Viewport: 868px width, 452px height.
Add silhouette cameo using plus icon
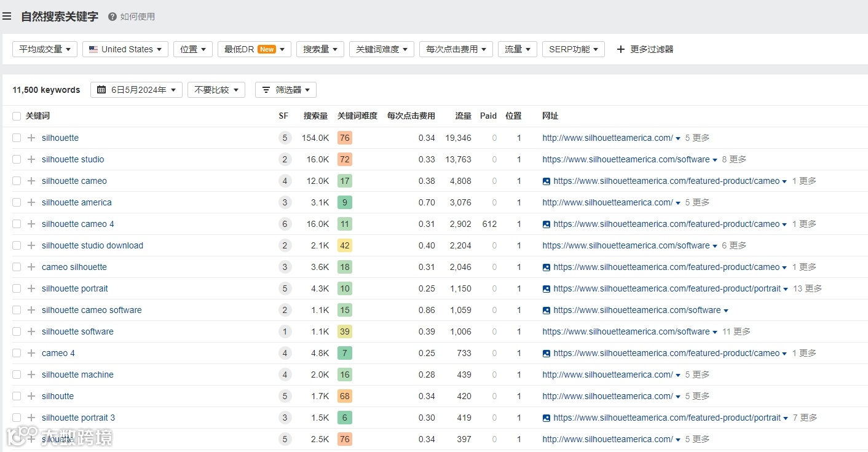[31, 181]
